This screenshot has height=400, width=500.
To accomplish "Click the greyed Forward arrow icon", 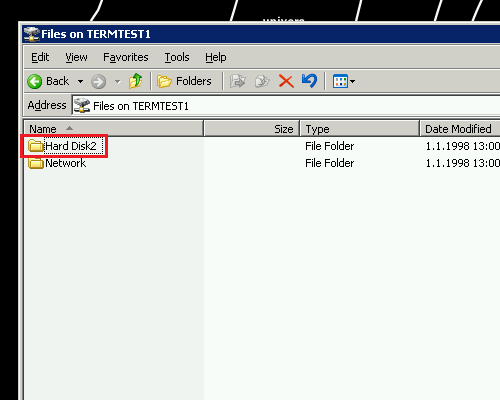I will tap(98, 81).
